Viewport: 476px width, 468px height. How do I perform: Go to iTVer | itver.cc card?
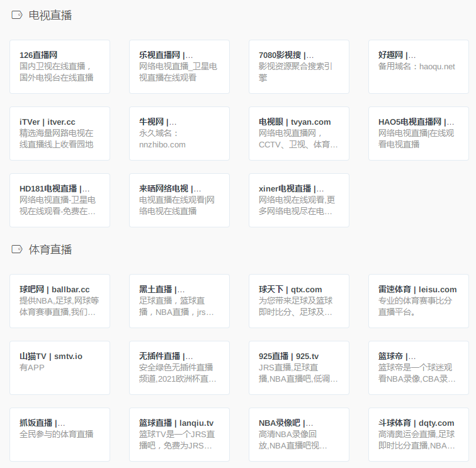tap(60, 134)
